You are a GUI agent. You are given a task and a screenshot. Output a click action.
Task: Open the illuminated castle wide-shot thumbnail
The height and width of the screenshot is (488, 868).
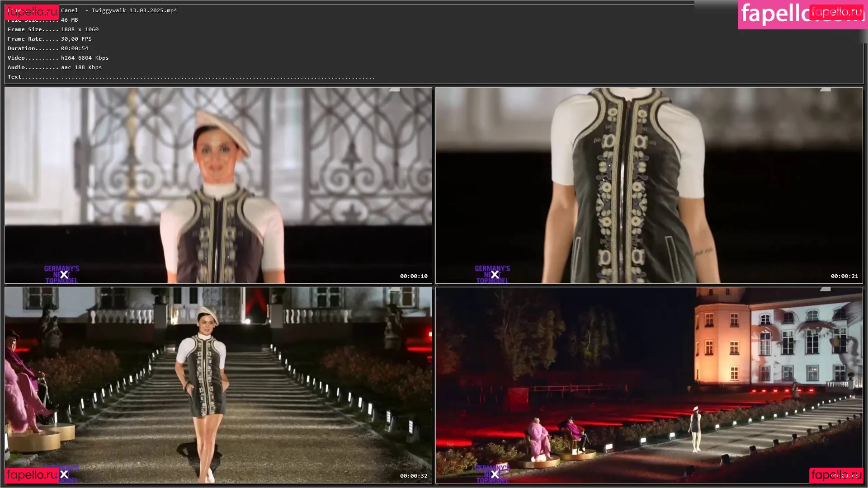tap(649, 385)
